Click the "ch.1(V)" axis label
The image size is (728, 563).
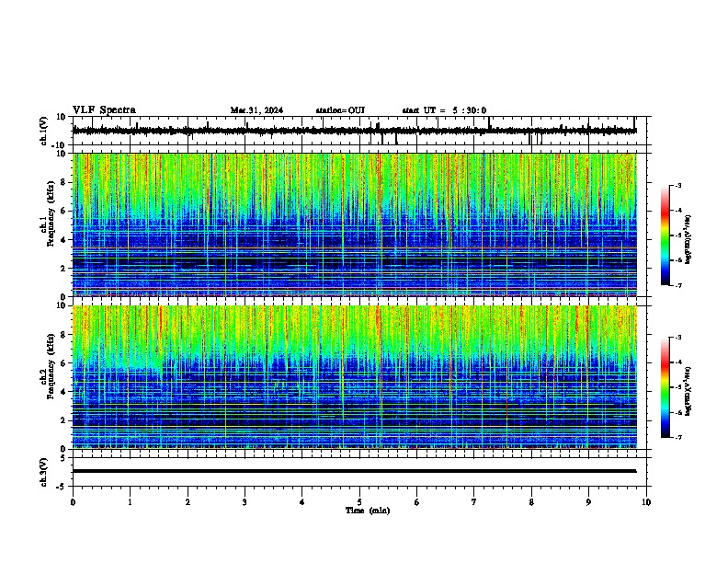pos(44,131)
